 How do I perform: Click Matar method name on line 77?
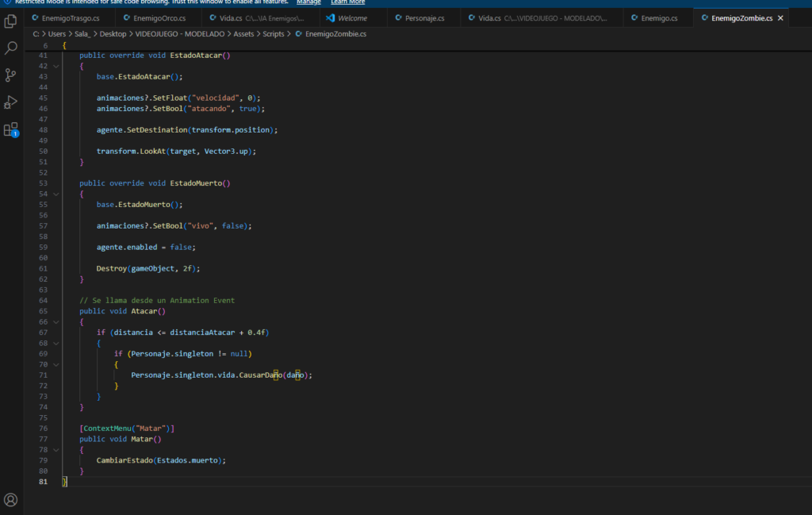[x=142, y=440]
